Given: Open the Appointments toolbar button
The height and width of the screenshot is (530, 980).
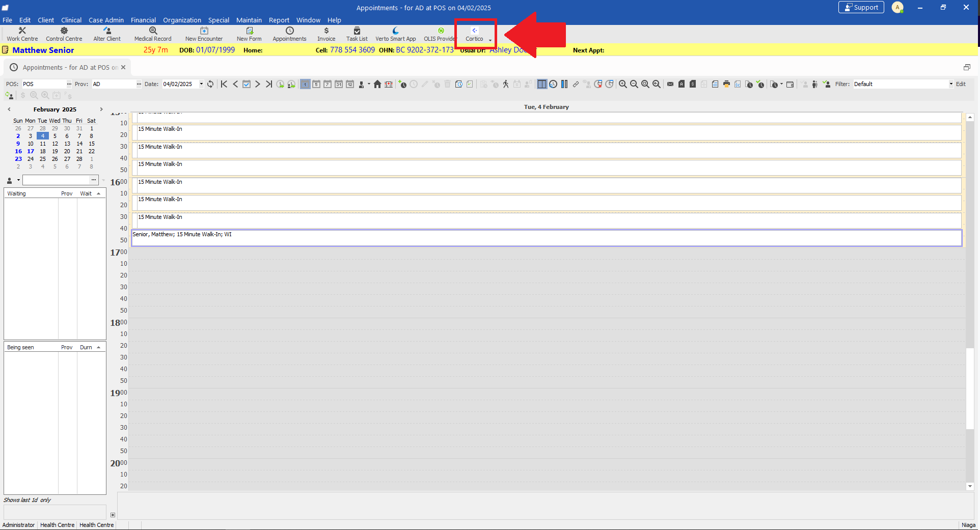Looking at the screenshot, I should (289, 34).
